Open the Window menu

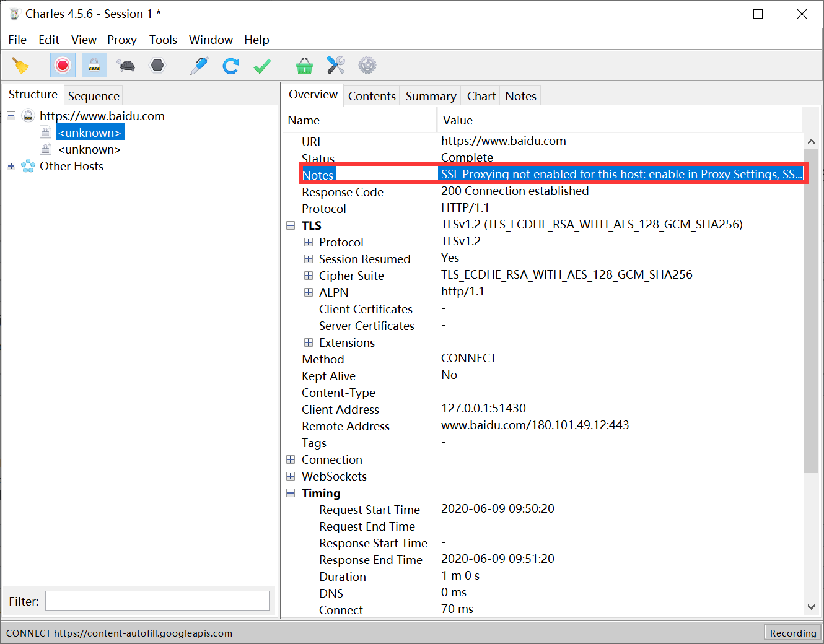pos(211,40)
